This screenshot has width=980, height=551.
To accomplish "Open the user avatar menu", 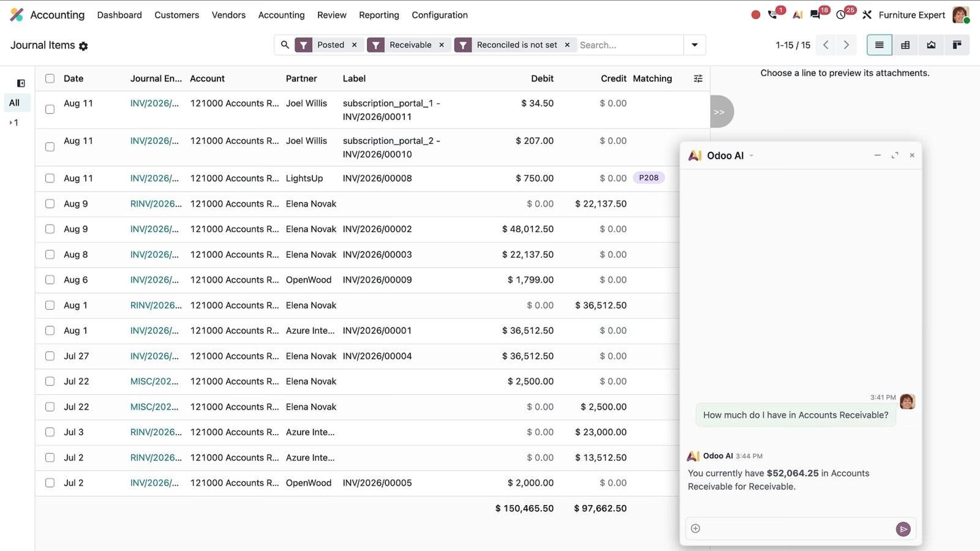I will pos(960,15).
